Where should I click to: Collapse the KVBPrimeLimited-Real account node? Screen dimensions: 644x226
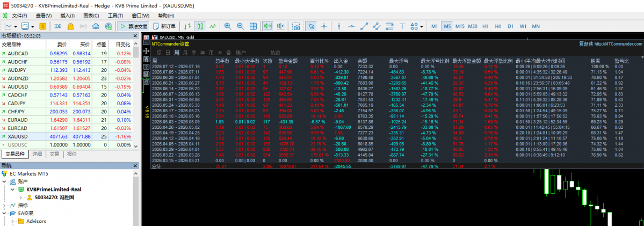pos(12,189)
